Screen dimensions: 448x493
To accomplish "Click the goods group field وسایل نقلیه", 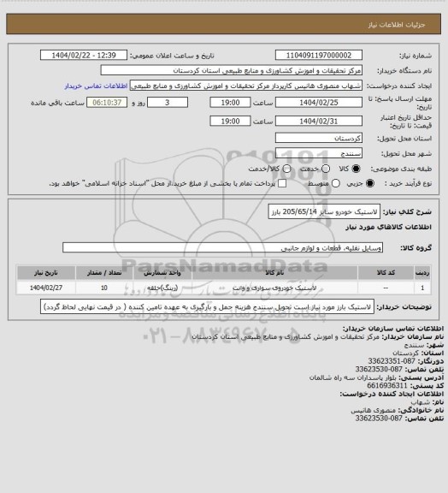I will click(x=222, y=247).
